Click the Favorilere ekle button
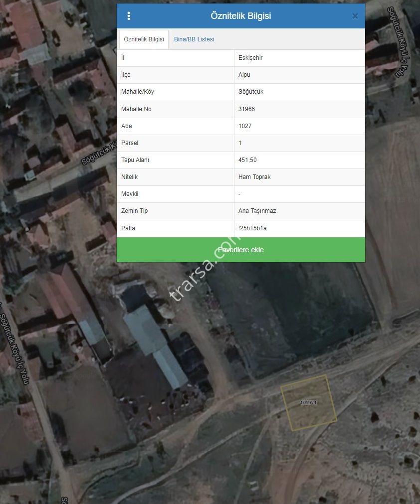This screenshot has height=504, width=420. tap(241, 250)
